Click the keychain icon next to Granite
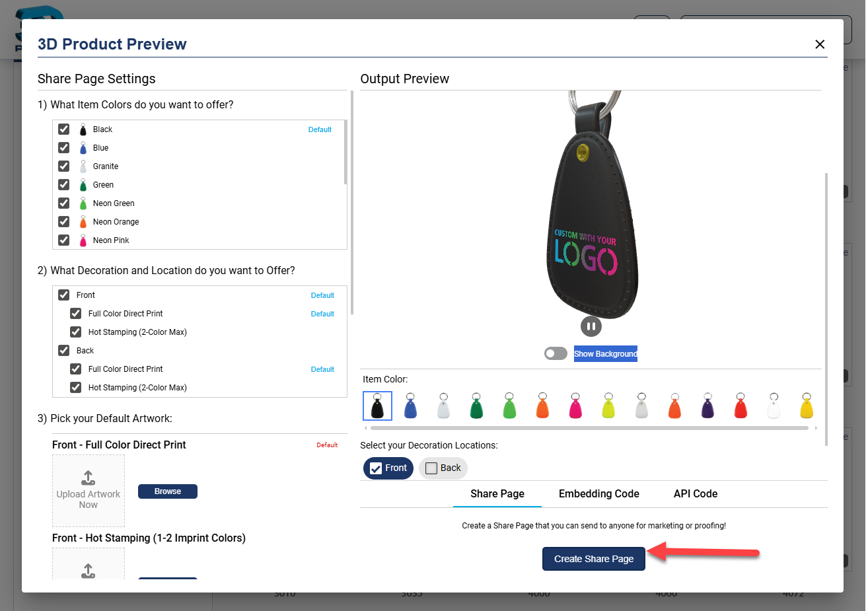The image size is (868, 611). [83, 166]
